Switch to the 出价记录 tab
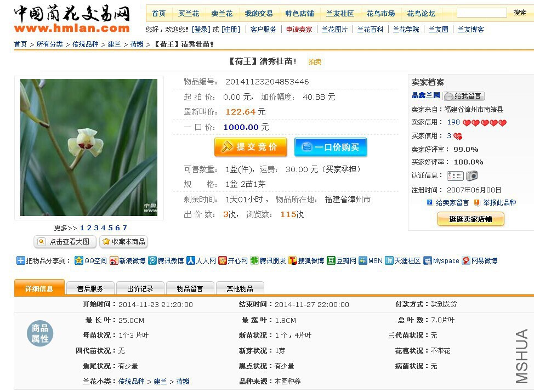 140,288
